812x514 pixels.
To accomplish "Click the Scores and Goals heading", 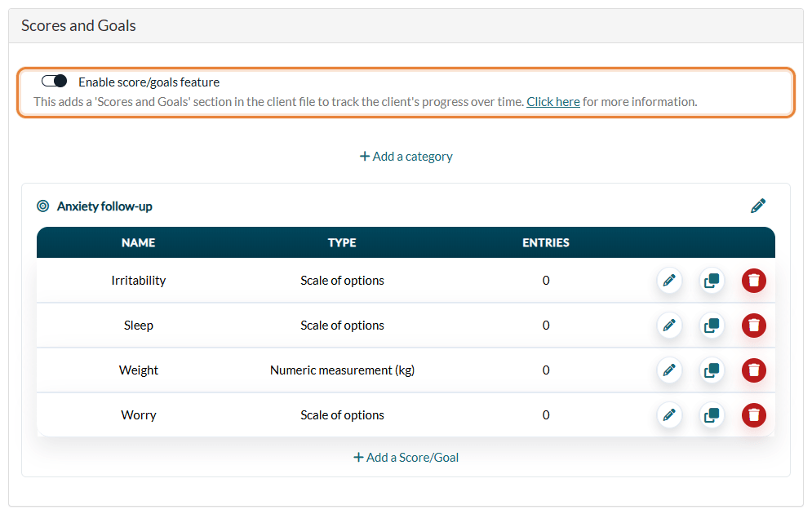I will coord(78,25).
